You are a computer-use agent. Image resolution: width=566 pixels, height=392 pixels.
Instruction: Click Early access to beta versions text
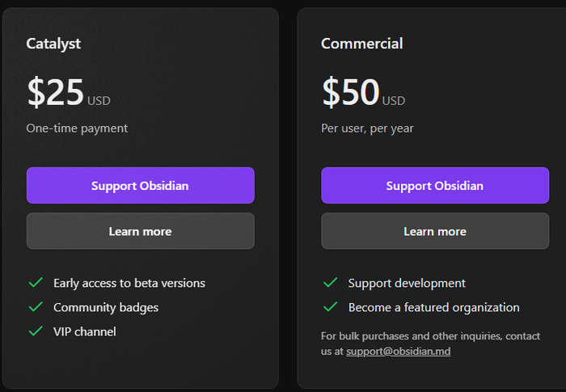click(x=129, y=283)
